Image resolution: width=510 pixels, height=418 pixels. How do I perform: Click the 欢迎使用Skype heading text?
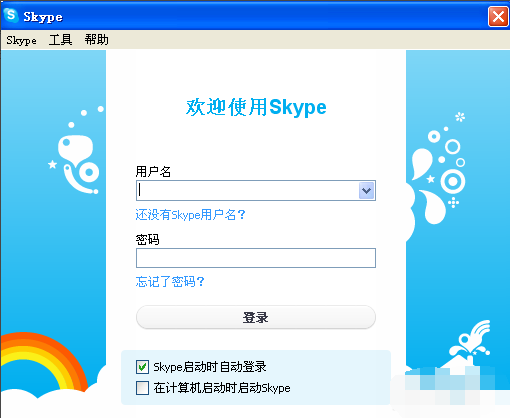(x=256, y=107)
